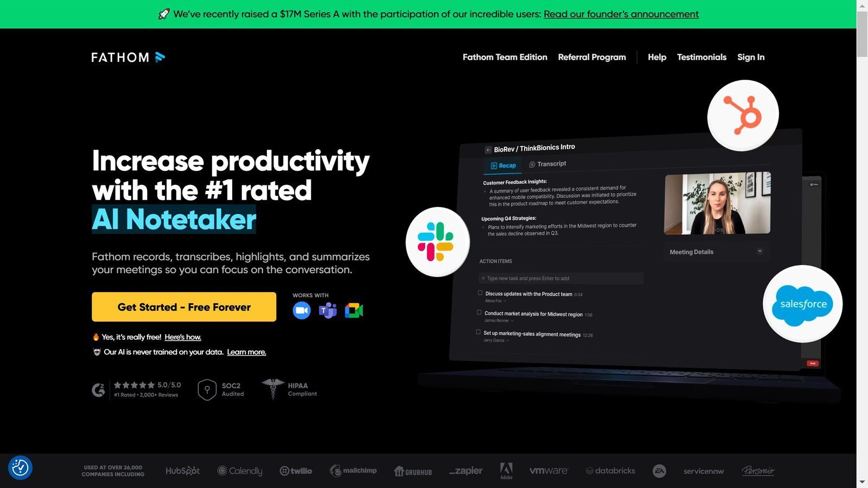Click the Zapier logo
The height and width of the screenshot is (488, 868).
click(466, 471)
